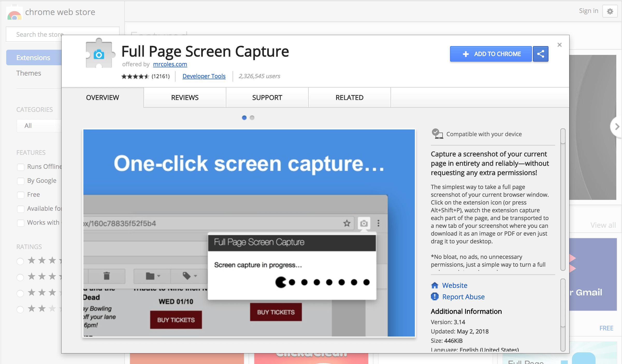This screenshot has width=622, height=364.
Task: Close the extension details dialog
Action: 560,45
